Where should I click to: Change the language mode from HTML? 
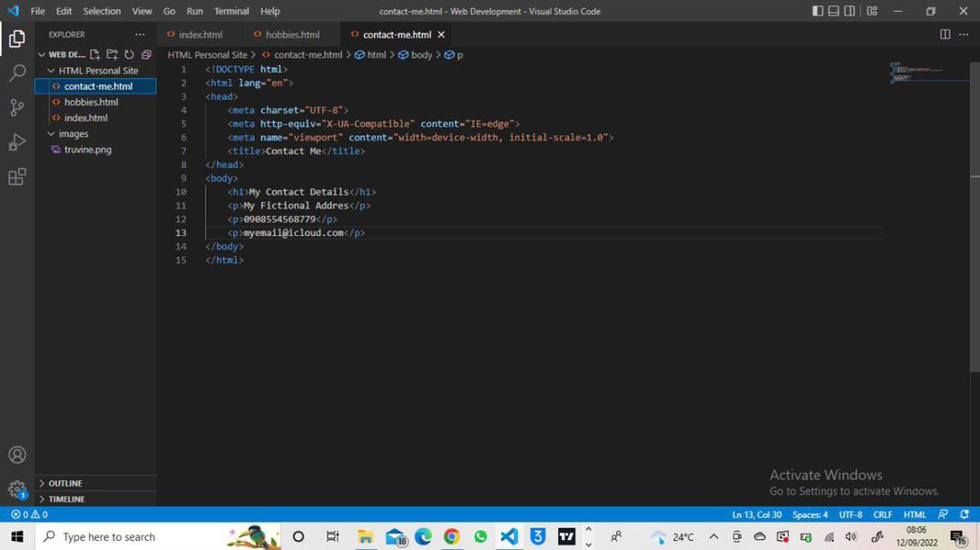(915, 515)
